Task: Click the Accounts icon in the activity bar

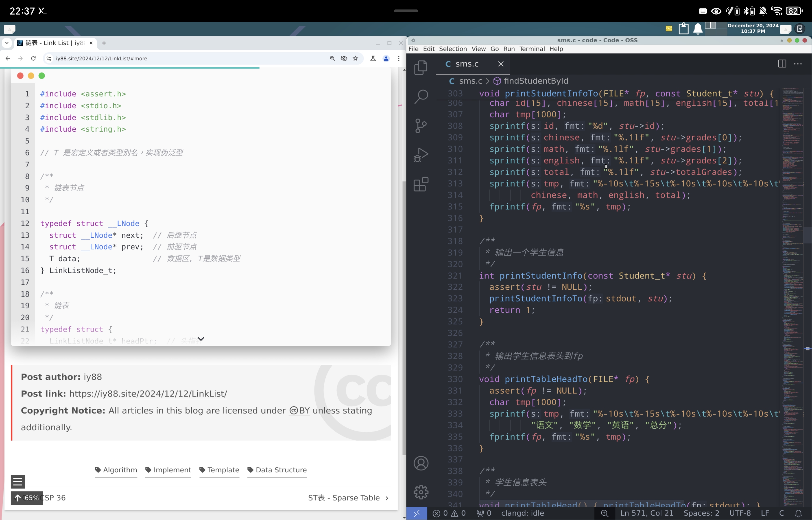Action: coord(421,463)
